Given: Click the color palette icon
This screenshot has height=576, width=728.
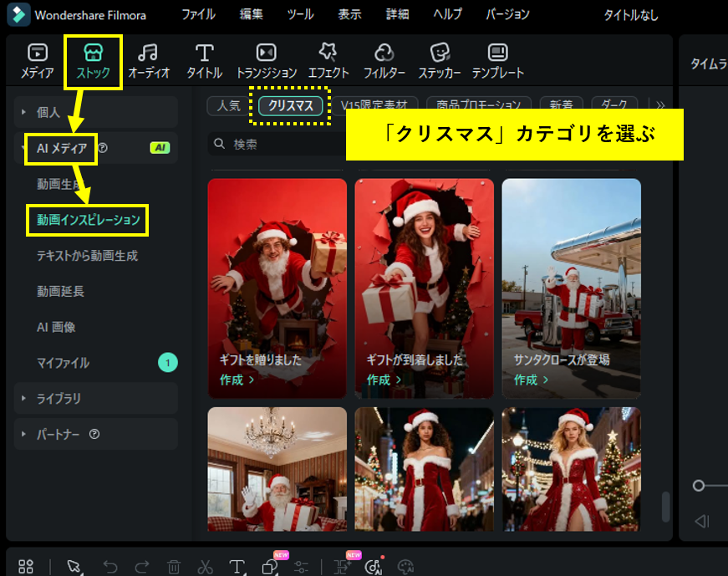Looking at the screenshot, I should (405, 565).
